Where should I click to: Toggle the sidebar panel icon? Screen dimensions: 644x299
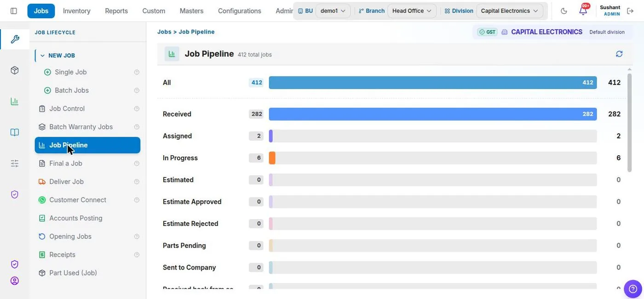tap(14, 11)
